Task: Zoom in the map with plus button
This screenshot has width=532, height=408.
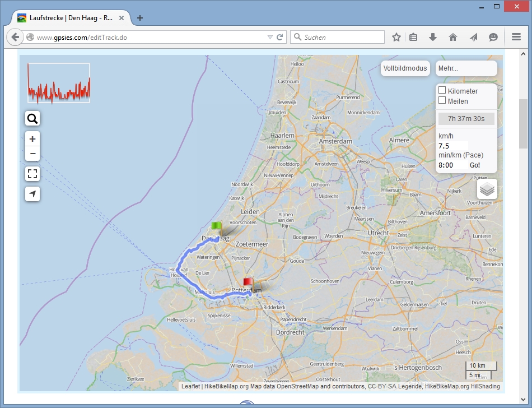Action: (x=32, y=139)
